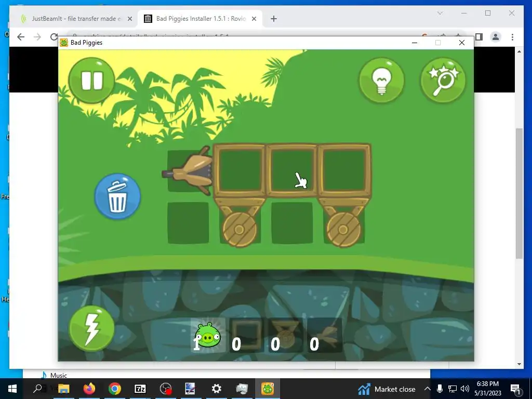
Task: Show hidden tray icons chevron
Action: point(428,389)
